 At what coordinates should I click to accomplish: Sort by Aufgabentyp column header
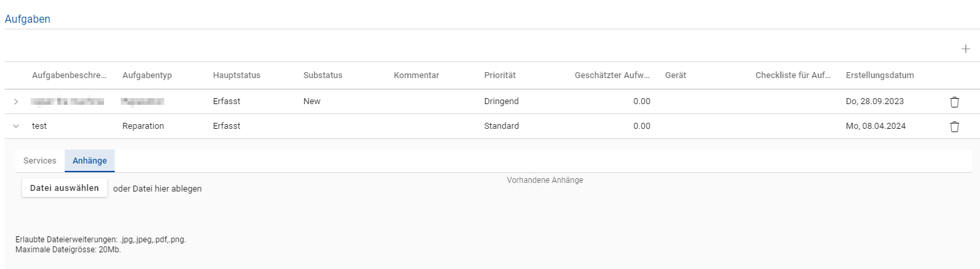coord(147,75)
